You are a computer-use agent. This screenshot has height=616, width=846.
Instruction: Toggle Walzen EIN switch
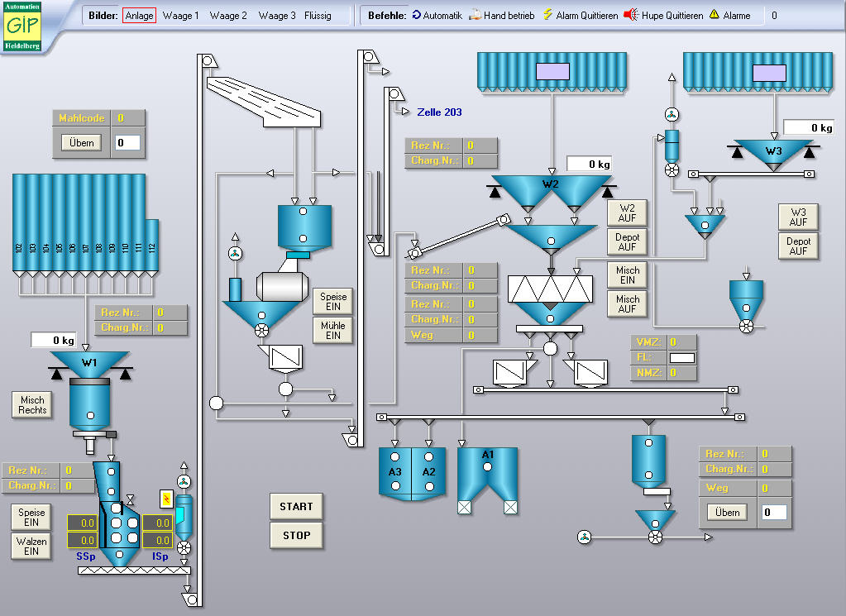(31, 547)
